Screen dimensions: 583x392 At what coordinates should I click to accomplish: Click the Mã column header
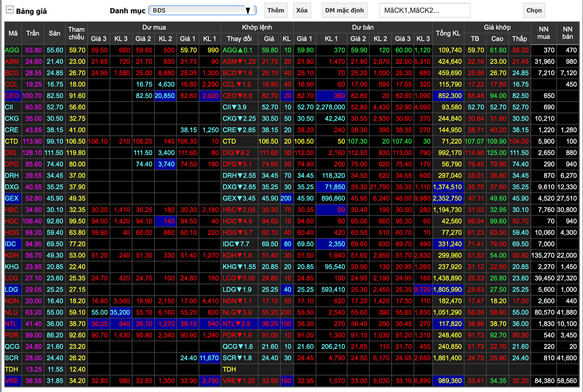(13, 33)
